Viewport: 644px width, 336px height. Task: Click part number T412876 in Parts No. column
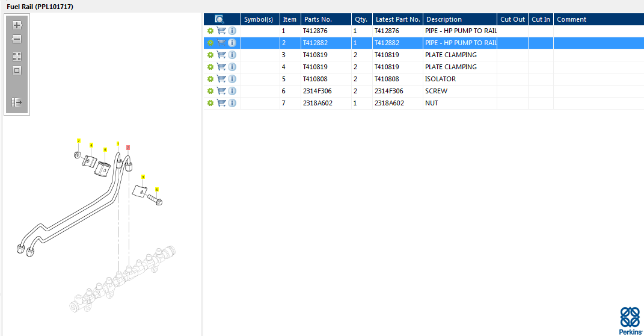(315, 31)
